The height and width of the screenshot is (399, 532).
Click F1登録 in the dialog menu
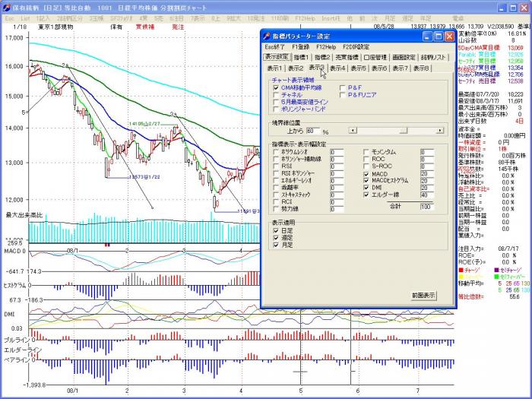coord(301,47)
